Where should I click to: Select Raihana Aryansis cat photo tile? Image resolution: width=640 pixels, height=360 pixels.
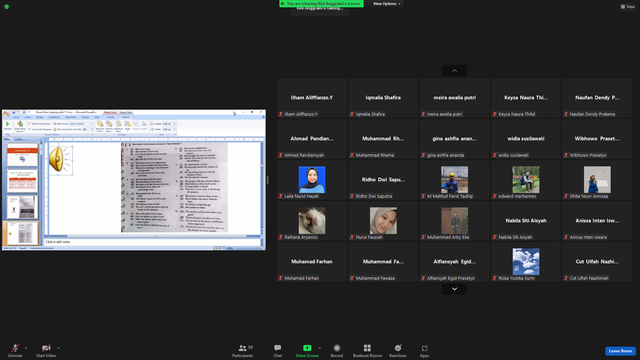point(312,220)
